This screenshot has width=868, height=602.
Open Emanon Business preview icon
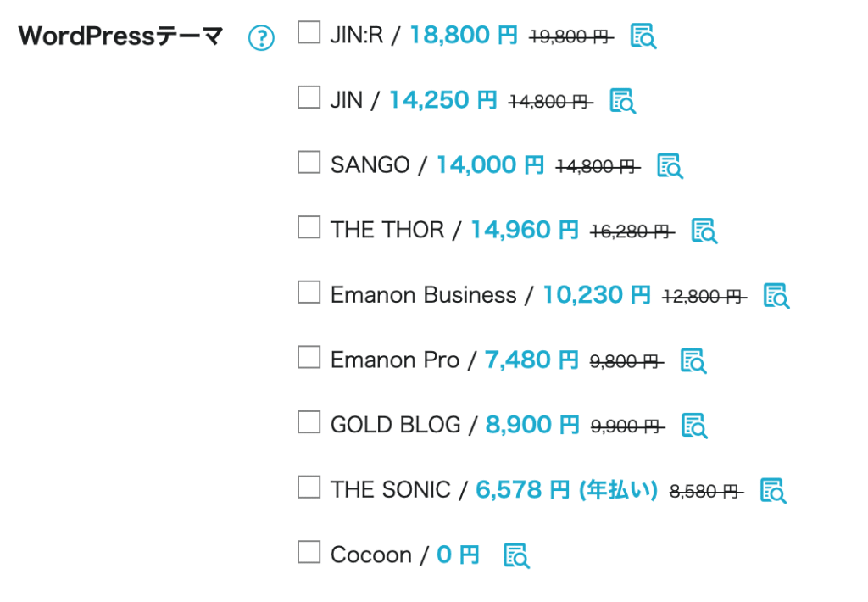[x=776, y=296]
